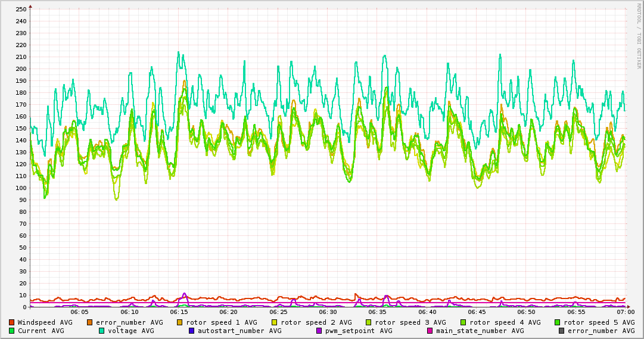Click the 06:45 time axis label
This screenshot has width=644, height=339.
477,312
